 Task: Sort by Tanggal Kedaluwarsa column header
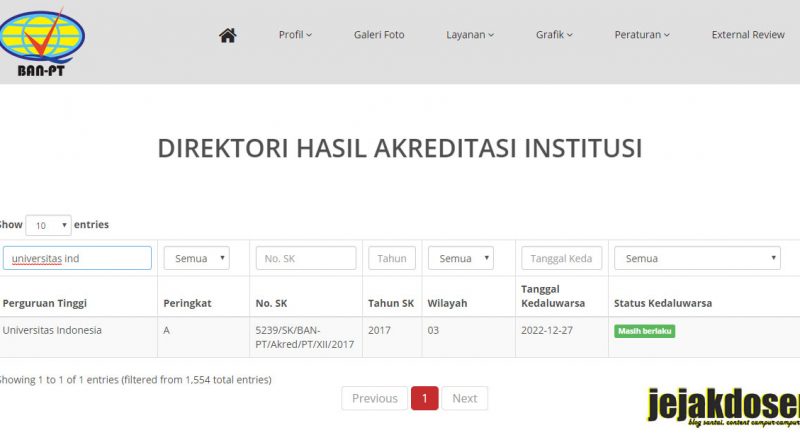pos(553,296)
